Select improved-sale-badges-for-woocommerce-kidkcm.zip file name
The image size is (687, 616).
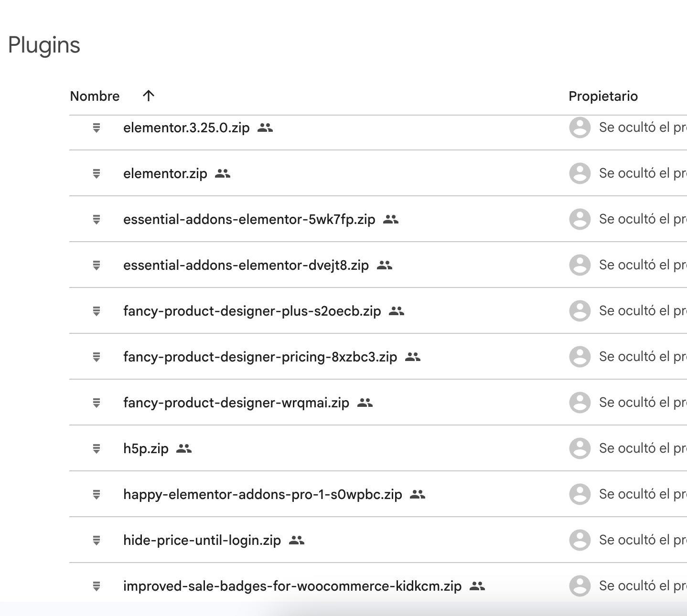click(x=292, y=586)
